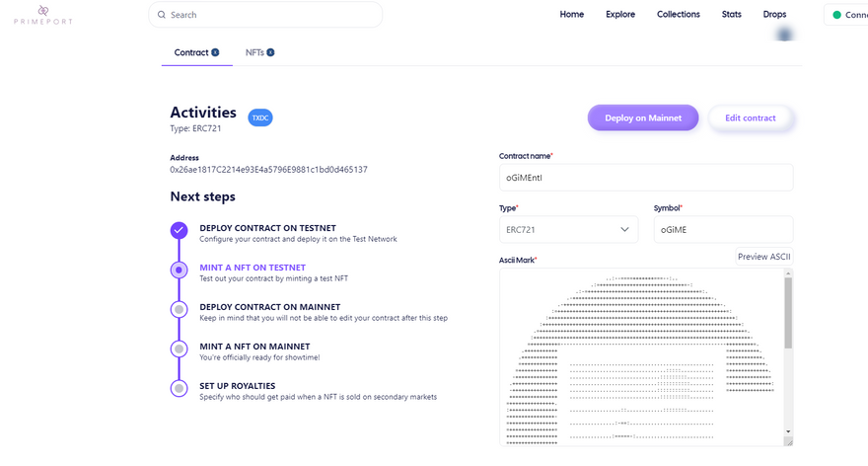
Task: Click the TXDC network badge
Action: tap(259, 117)
